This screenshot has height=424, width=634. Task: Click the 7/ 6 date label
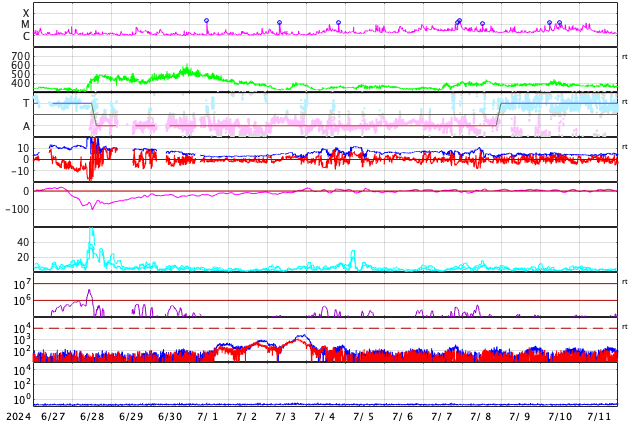[402, 416]
